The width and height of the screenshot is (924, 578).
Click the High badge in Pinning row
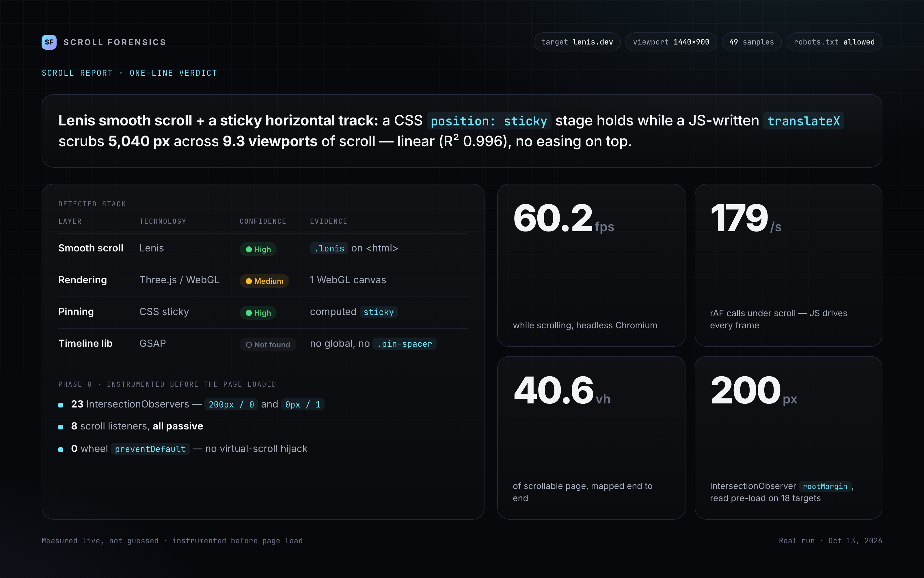[258, 313]
